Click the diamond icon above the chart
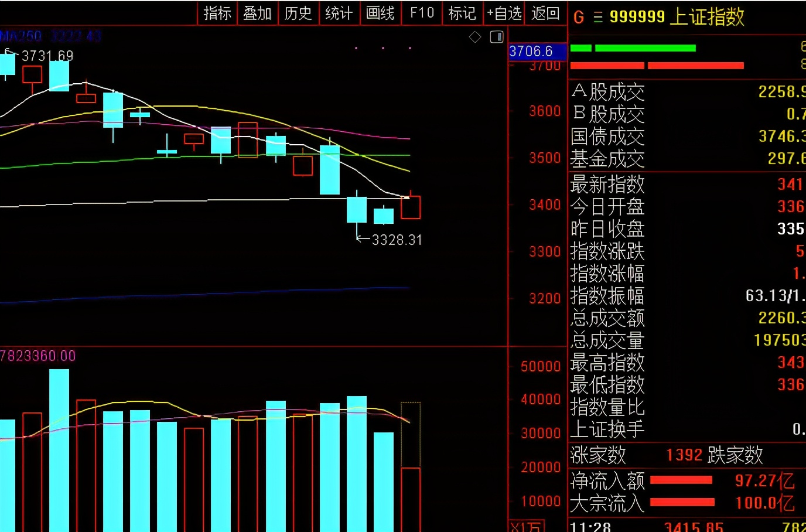806x532 pixels. pyautogui.click(x=475, y=37)
